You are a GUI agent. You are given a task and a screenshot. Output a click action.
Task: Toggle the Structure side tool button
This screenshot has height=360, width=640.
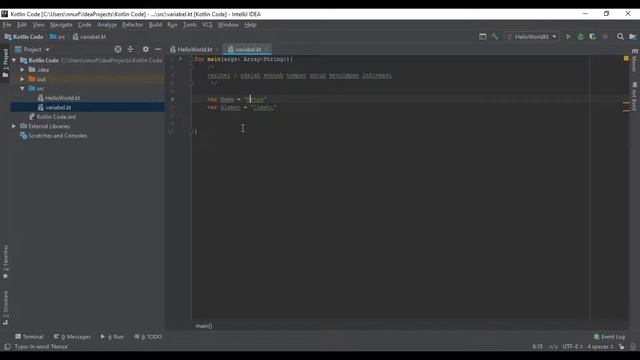click(x=5, y=308)
